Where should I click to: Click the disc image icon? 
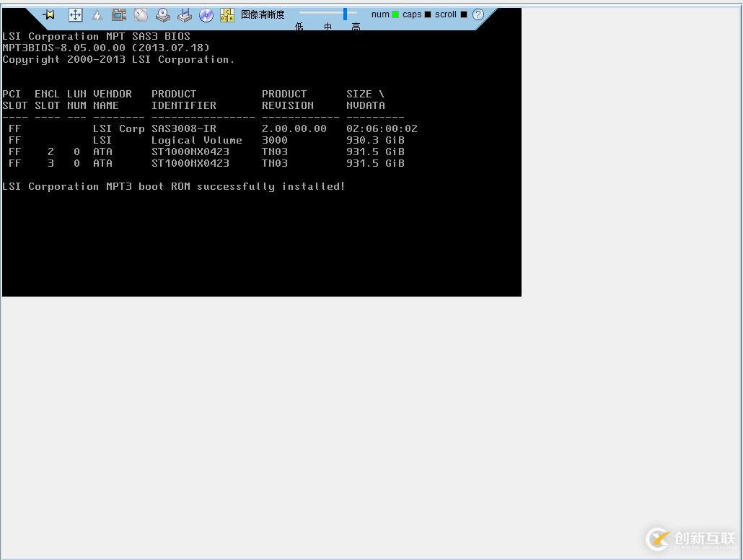[x=206, y=15]
